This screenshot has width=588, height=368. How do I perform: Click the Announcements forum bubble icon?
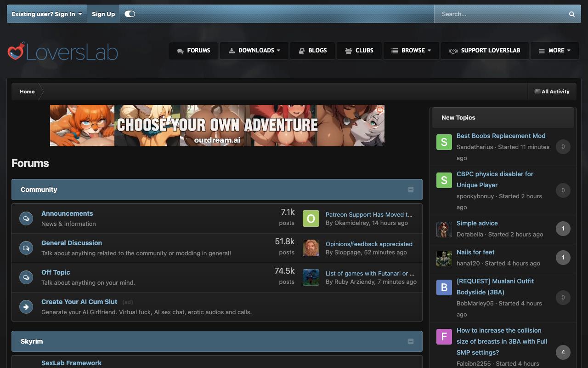coord(26,218)
